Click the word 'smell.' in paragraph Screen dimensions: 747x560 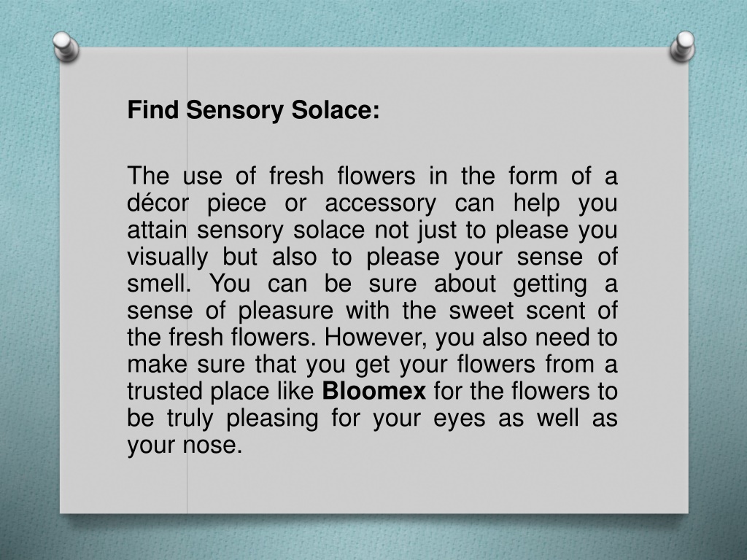click(x=159, y=284)
